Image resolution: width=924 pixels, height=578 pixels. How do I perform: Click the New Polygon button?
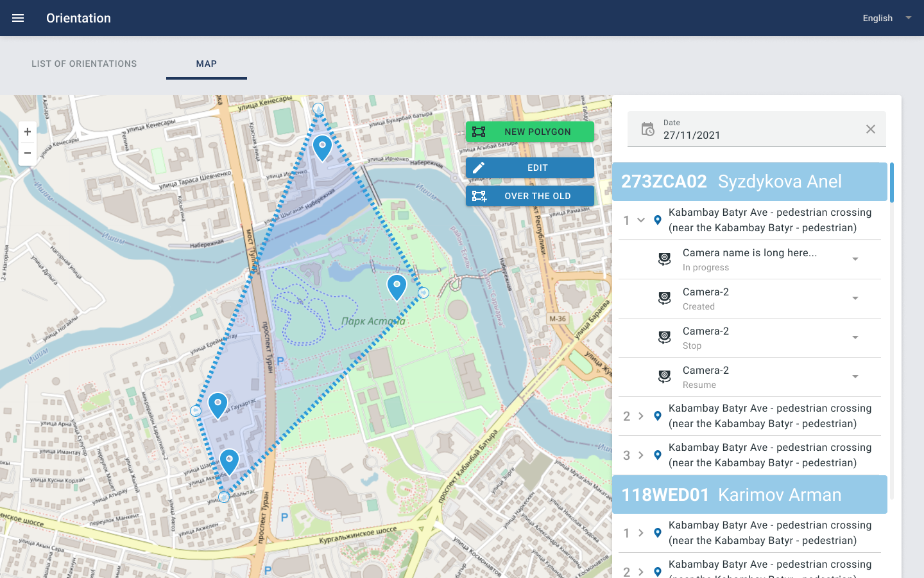pos(529,132)
